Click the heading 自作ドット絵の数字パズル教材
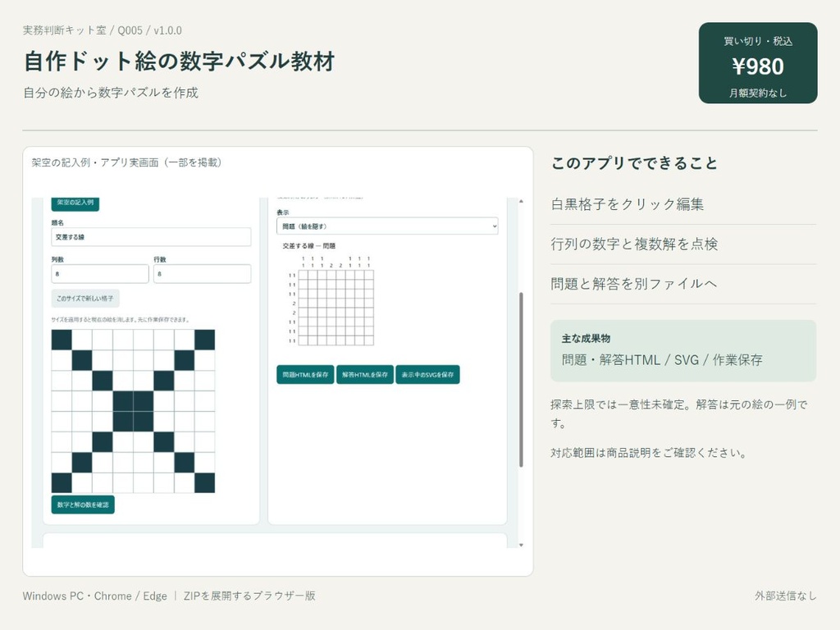840x630 pixels. coord(180,61)
